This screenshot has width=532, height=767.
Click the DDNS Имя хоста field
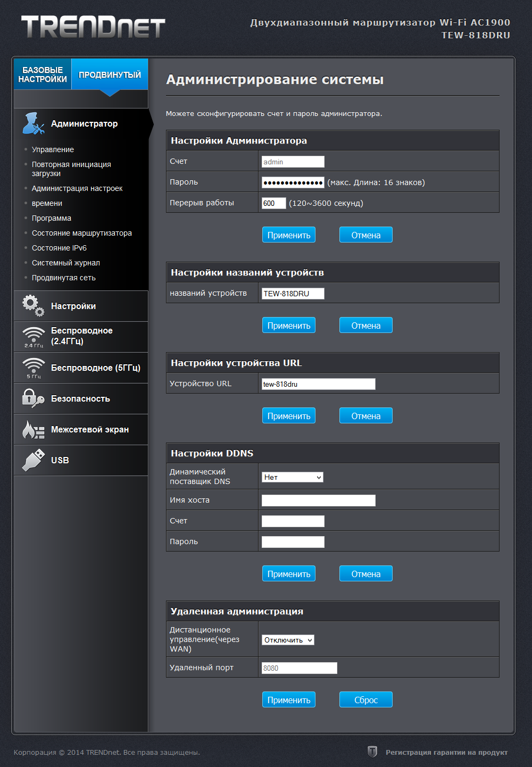pyautogui.click(x=319, y=501)
